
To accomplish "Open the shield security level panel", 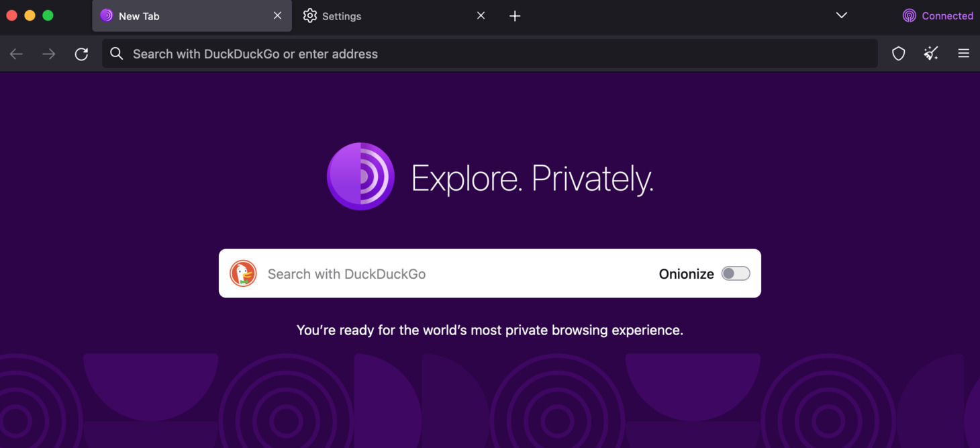I will 898,54.
